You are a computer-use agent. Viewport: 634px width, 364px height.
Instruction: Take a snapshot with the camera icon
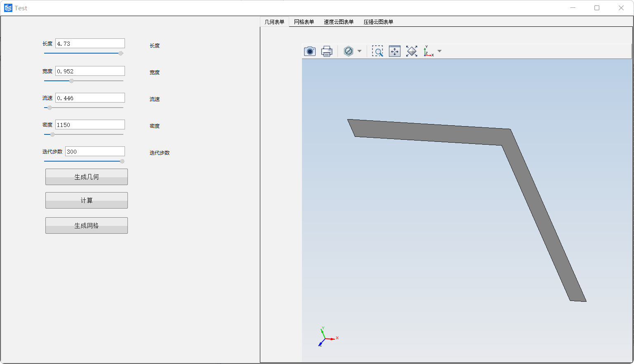click(x=310, y=51)
